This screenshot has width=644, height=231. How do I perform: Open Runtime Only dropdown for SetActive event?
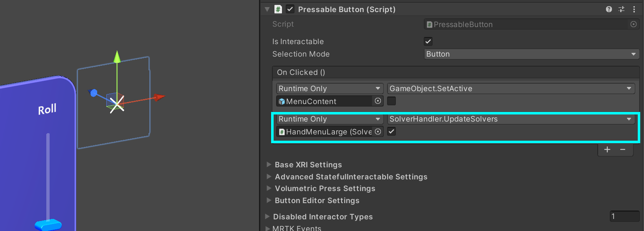coord(330,88)
